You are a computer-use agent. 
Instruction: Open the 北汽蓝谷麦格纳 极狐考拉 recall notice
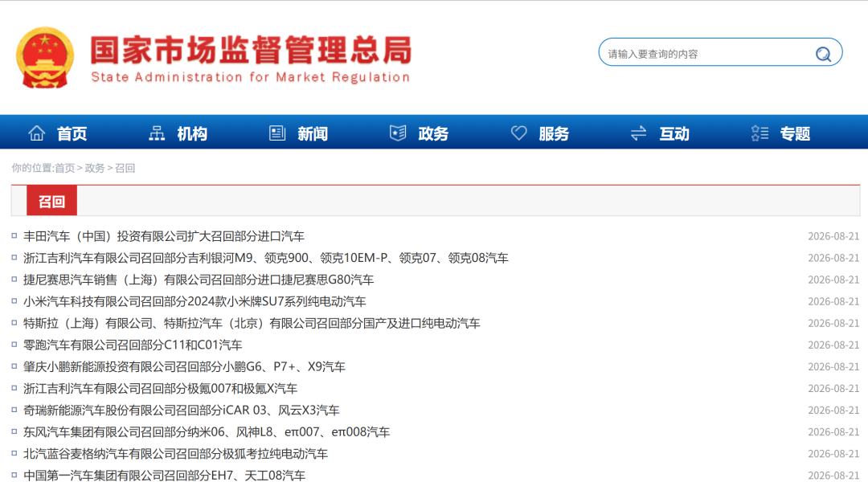175,454
